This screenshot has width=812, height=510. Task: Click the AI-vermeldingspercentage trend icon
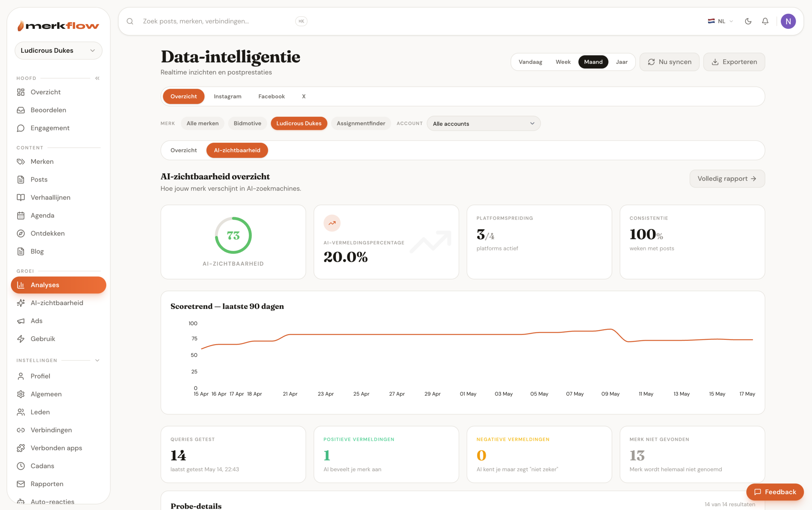coord(332,223)
